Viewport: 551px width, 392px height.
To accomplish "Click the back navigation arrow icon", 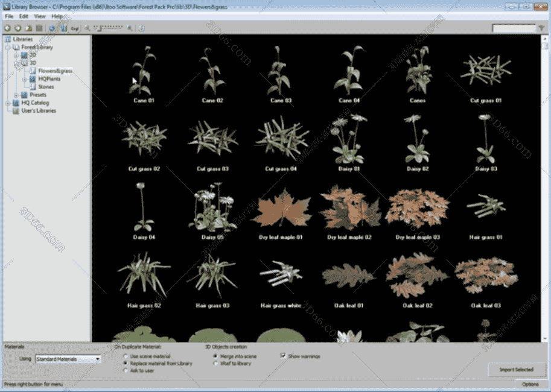I will [8, 27].
